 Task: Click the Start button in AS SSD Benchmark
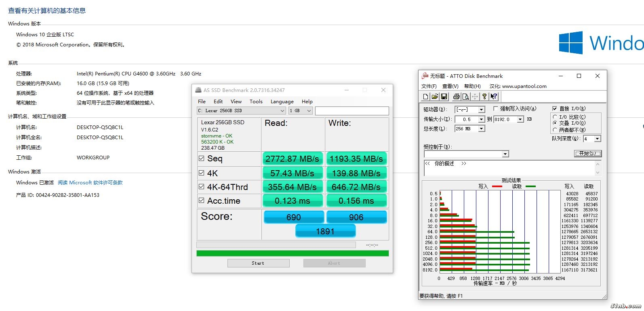tap(258, 263)
